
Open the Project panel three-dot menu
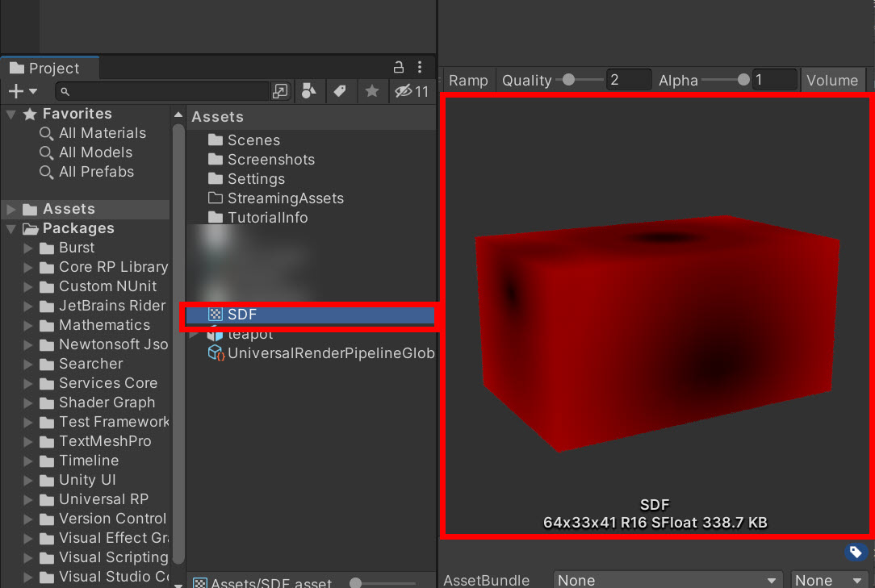coord(420,68)
